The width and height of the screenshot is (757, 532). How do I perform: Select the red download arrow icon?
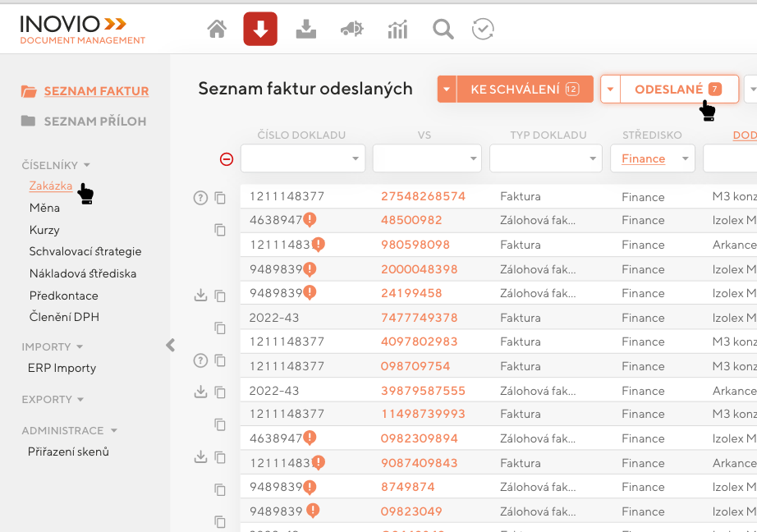pos(260,30)
